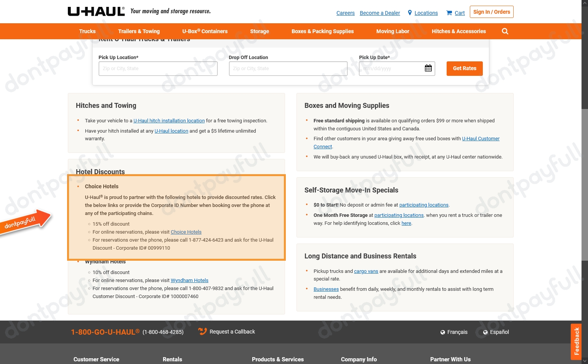Click the Sign In / Orders button
The width and height of the screenshot is (588, 364).
pyautogui.click(x=492, y=12)
